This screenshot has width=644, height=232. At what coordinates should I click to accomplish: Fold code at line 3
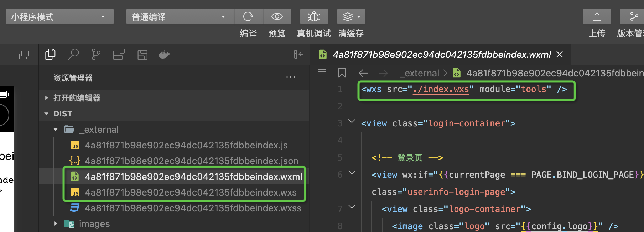pyautogui.click(x=352, y=121)
